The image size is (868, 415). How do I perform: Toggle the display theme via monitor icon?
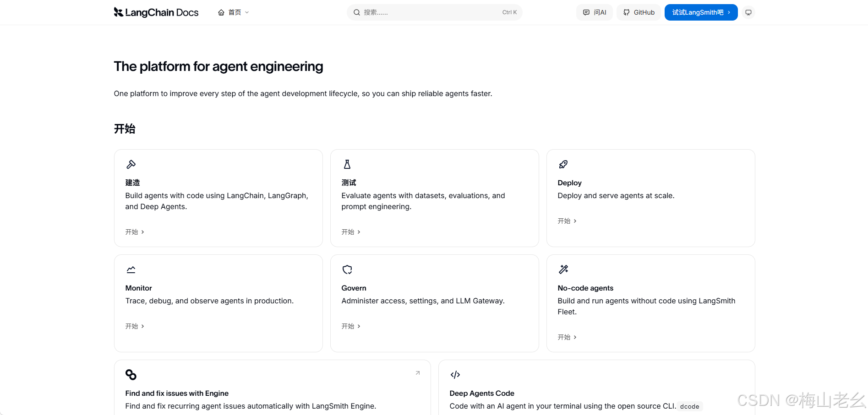[x=748, y=12]
